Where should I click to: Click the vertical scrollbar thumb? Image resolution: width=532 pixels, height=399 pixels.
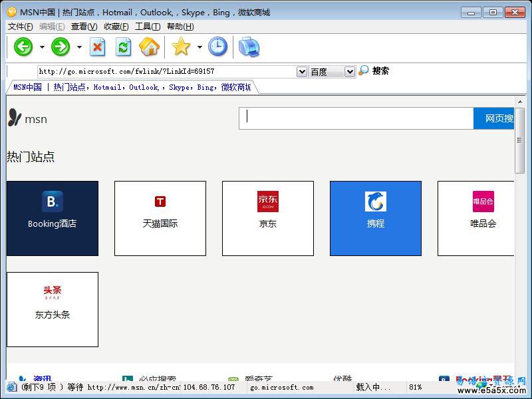point(519,140)
